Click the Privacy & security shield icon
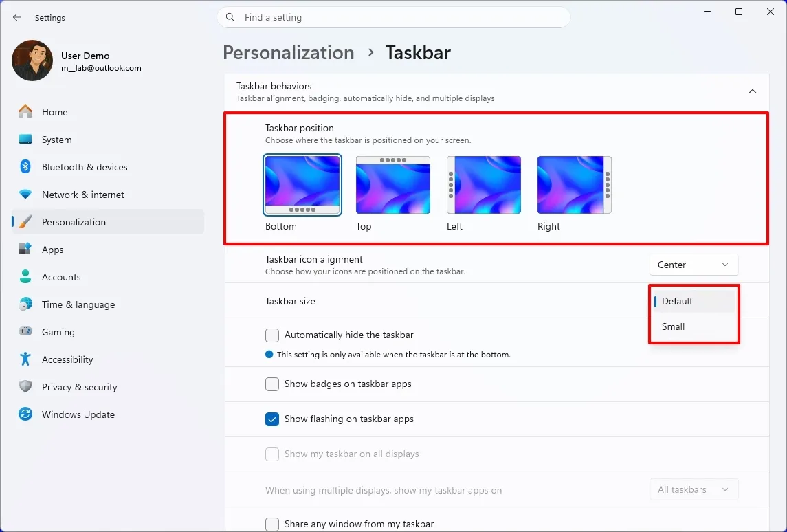Image resolution: width=787 pixels, height=532 pixels. 25,386
